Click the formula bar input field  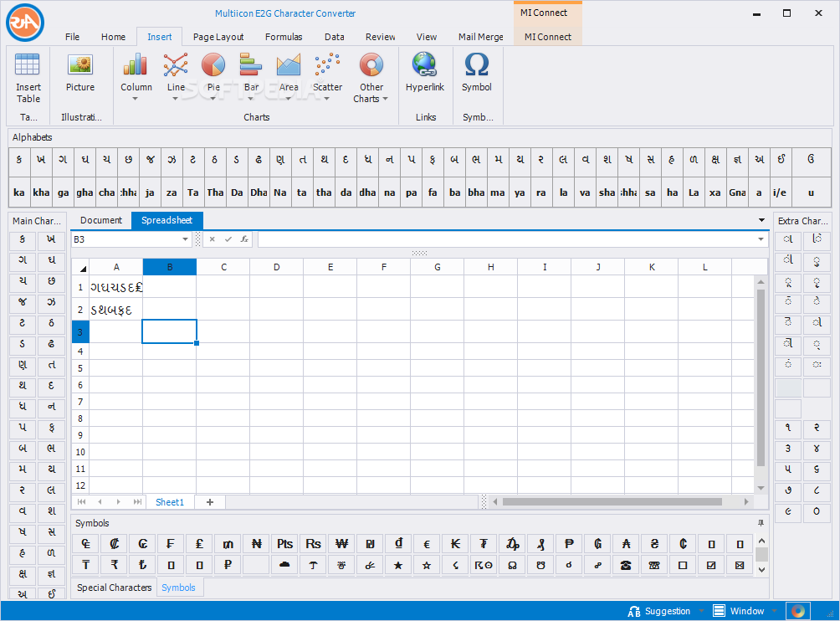tap(506, 239)
